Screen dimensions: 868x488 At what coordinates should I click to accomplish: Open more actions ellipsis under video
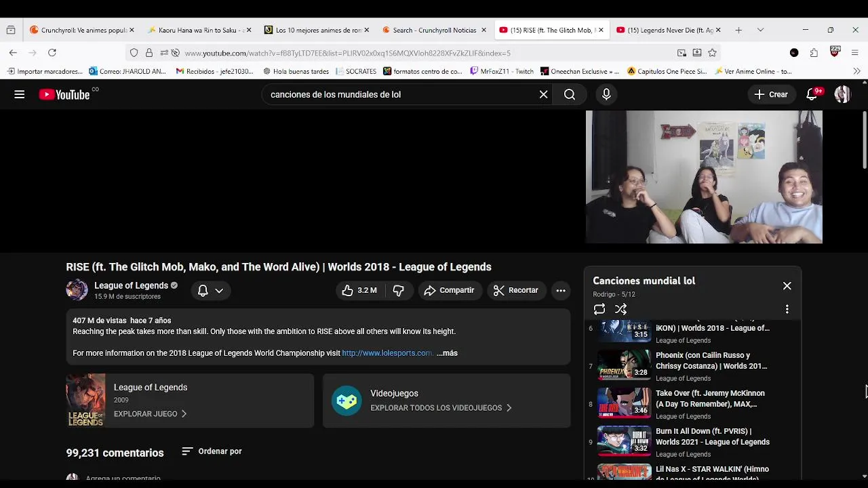point(561,290)
